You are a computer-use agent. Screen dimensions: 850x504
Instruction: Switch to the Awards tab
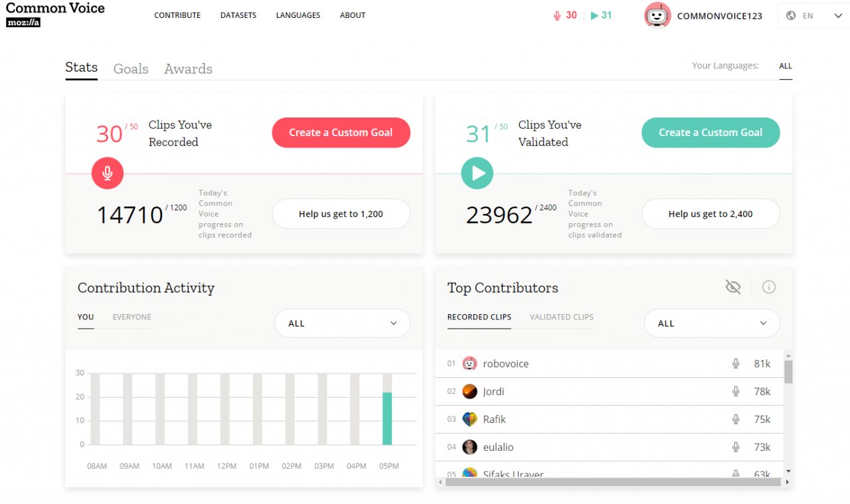tap(189, 69)
